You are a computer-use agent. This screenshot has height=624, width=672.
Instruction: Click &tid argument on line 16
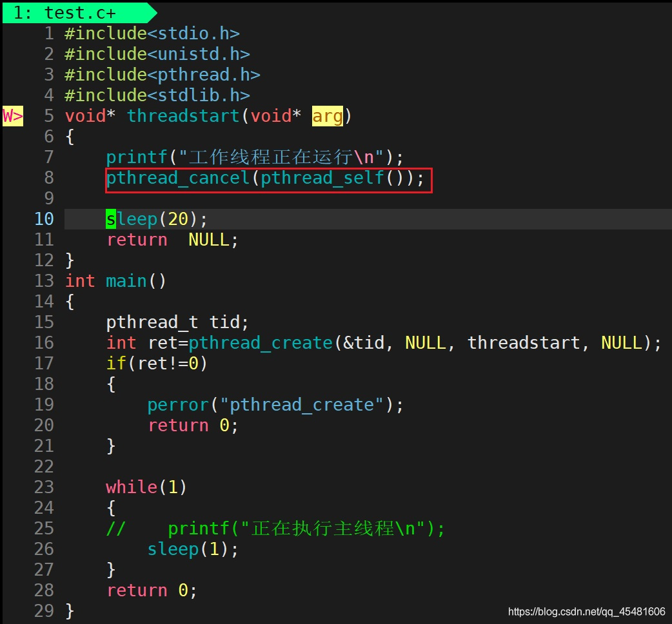364,343
